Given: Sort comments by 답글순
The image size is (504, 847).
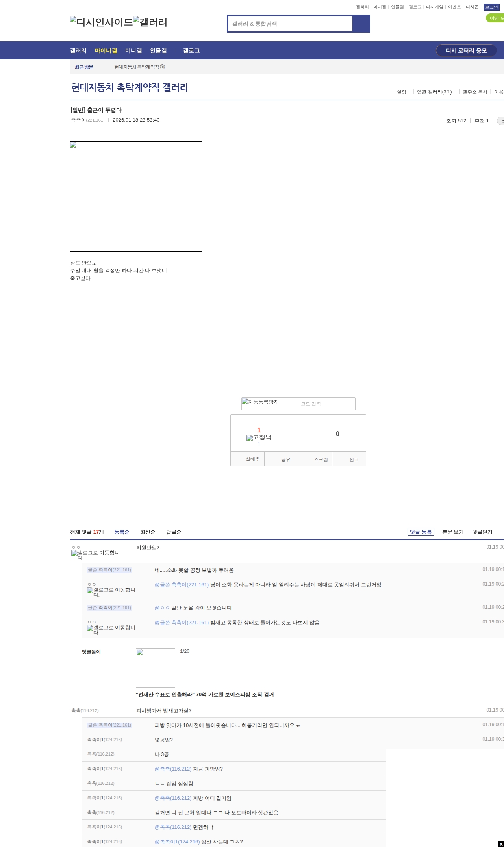Looking at the screenshot, I should (x=174, y=532).
